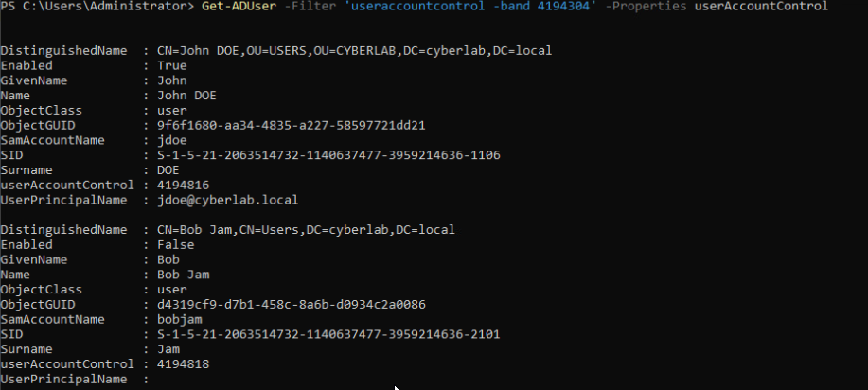Click the Enabled value False
The height and width of the screenshot is (390, 868).
pos(174,243)
